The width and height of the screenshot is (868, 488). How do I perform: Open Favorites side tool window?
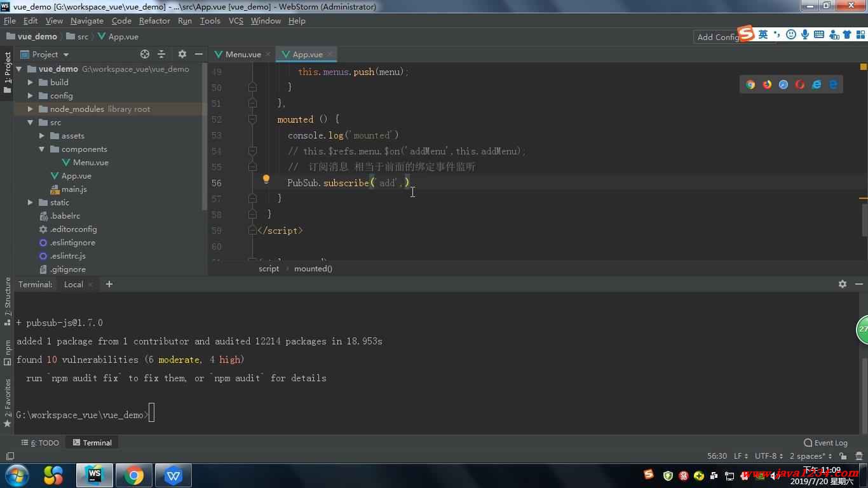[x=8, y=403]
